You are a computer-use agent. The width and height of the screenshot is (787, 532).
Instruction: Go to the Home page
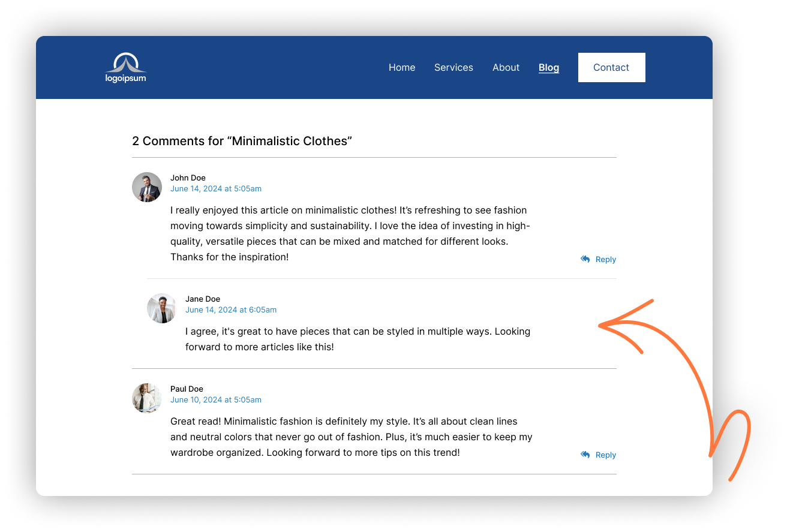(x=402, y=68)
